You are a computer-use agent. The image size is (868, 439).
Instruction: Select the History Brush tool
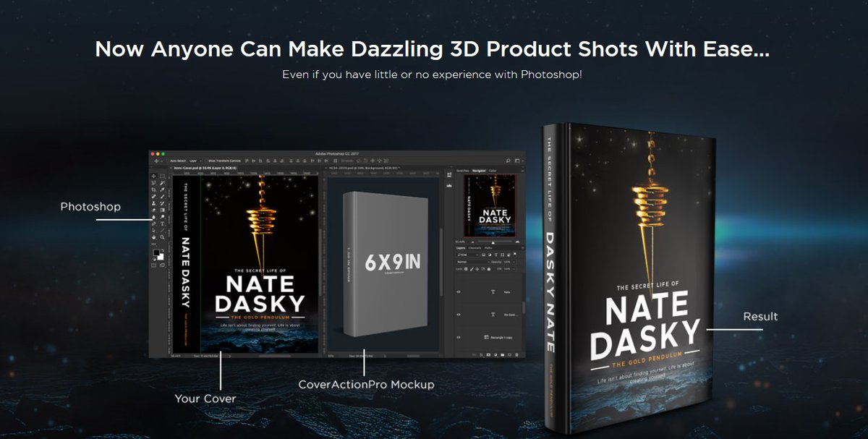[x=162, y=203]
